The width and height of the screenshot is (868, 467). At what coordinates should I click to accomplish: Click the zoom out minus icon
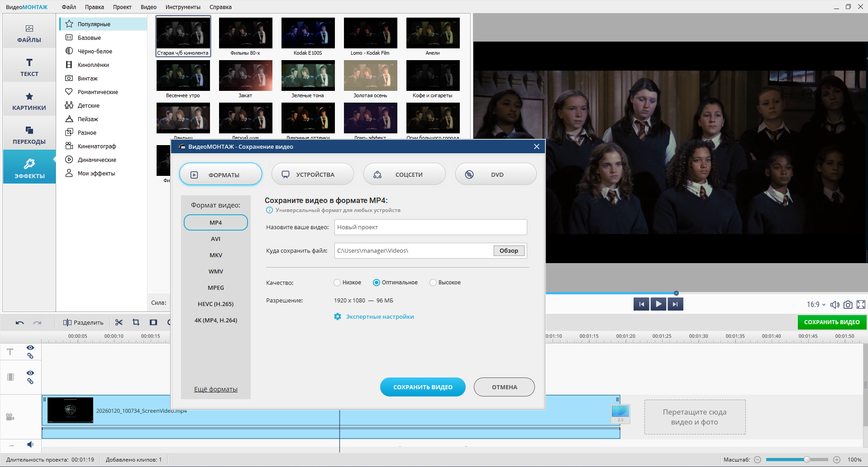pos(758,460)
